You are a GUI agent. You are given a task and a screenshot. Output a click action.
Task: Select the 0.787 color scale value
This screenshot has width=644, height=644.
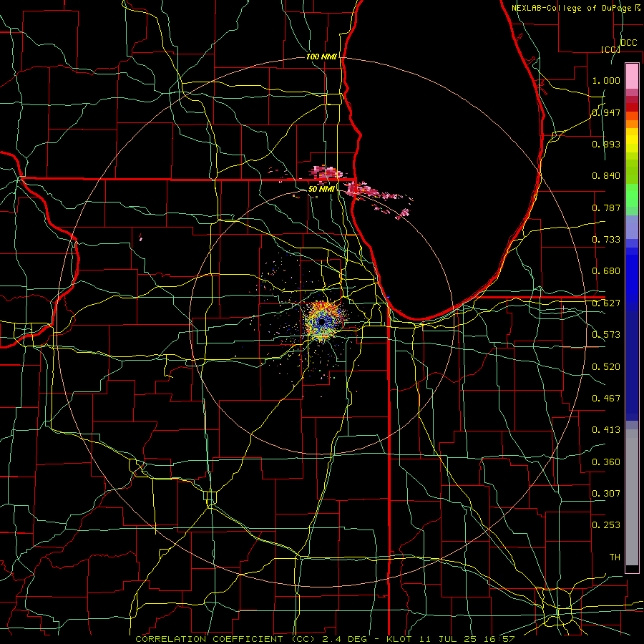tap(606, 208)
